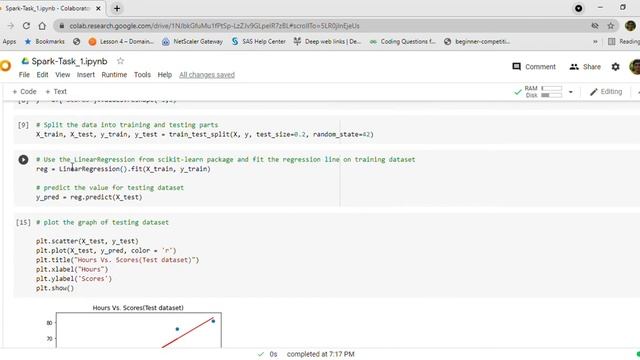The image size is (640, 360).
Task: Open browser profile avatar
Action: click(x=630, y=26)
